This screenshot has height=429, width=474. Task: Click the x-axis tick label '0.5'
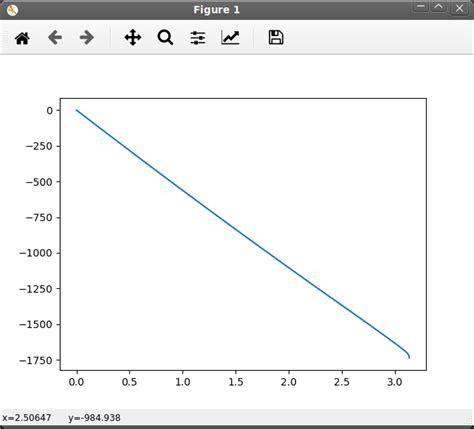click(x=129, y=382)
